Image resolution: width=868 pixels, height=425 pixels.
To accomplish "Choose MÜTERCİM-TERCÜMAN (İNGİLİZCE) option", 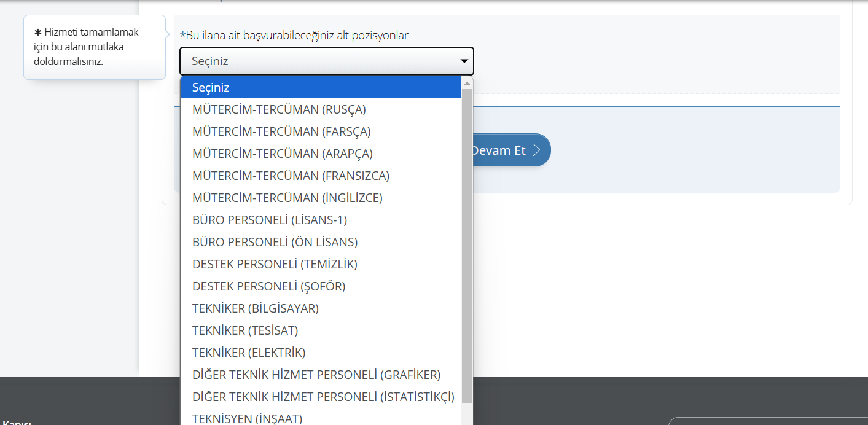I will [287, 198].
